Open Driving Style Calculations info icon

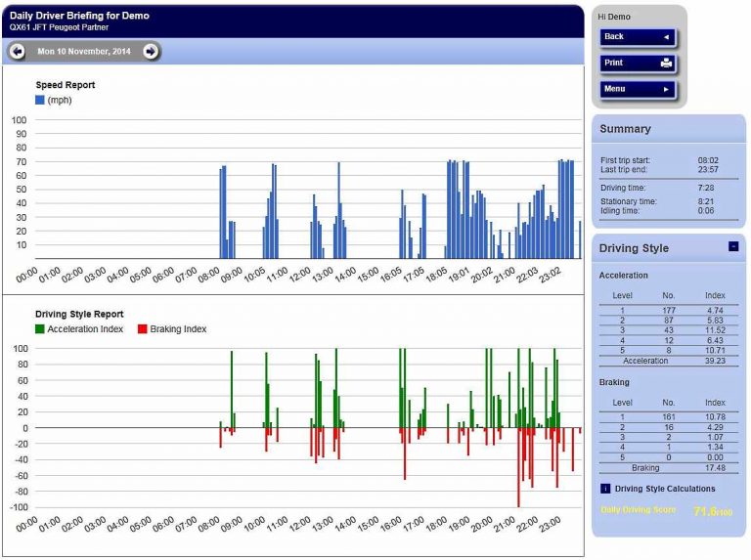(605, 489)
